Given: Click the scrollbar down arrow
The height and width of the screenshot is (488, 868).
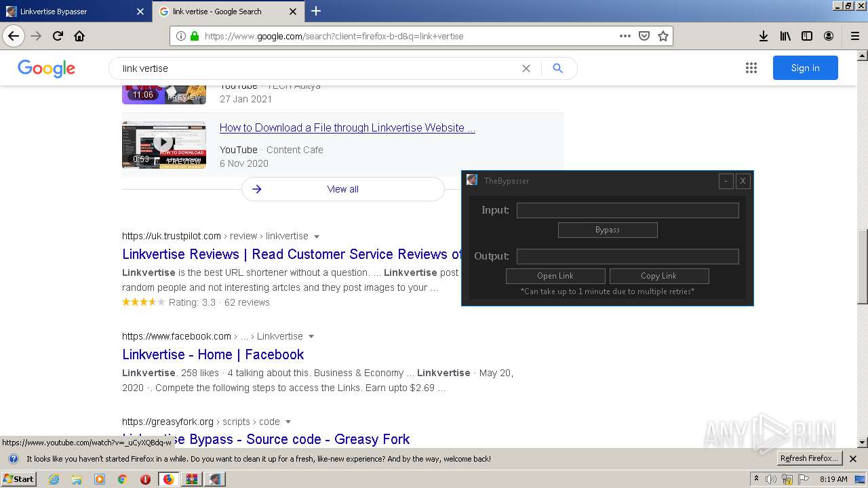Looking at the screenshot, I should tap(863, 443).
